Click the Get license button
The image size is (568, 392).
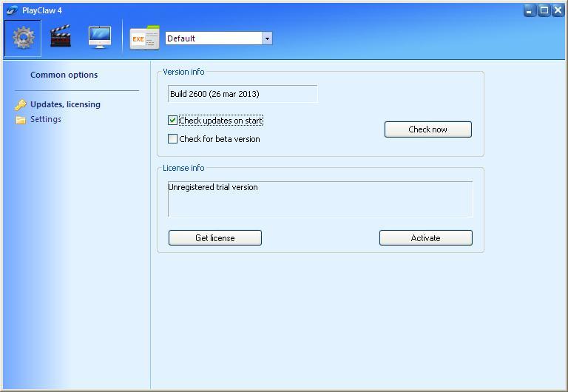[x=214, y=237]
